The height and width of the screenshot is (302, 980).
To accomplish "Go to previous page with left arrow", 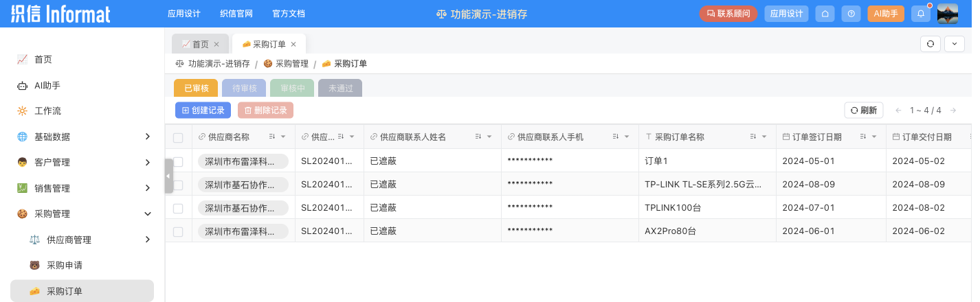I will tap(898, 111).
